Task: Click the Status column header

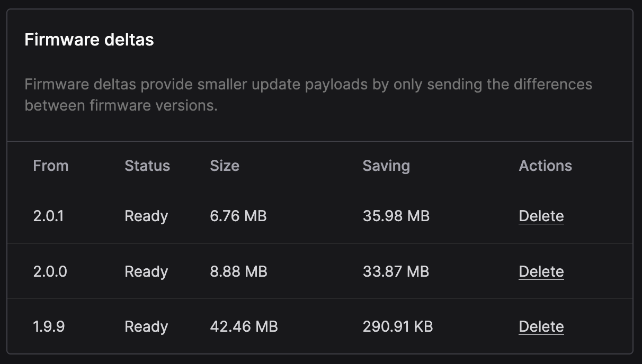Action: (147, 166)
